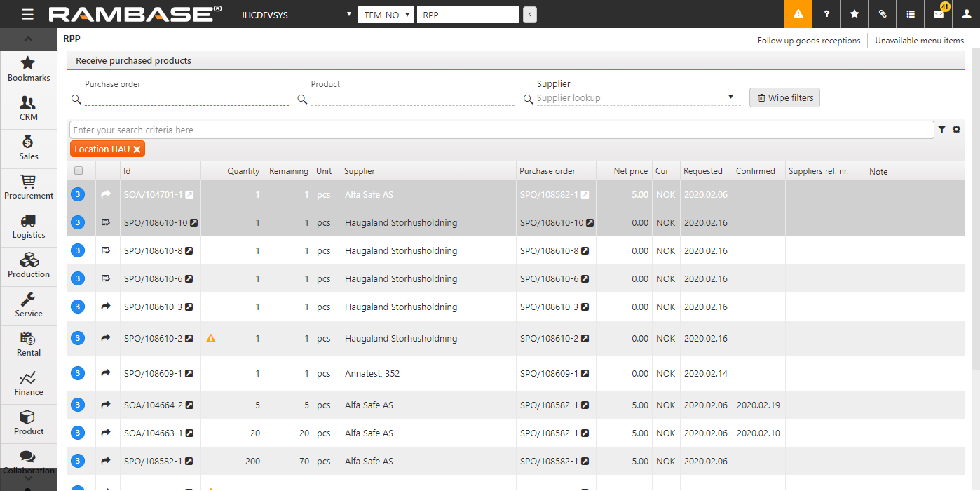Open Follow up goods receptions link

click(x=808, y=41)
